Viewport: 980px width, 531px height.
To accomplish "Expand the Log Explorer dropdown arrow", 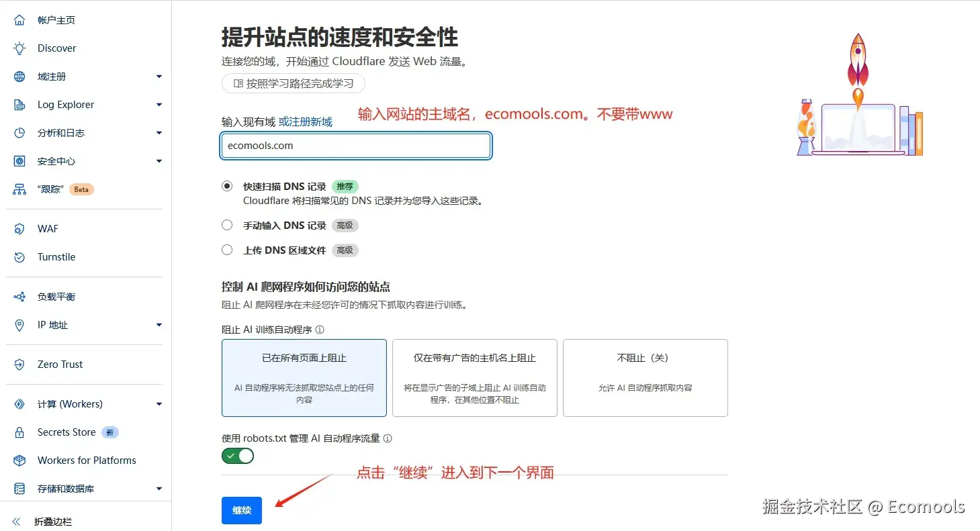I will (x=159, y=105).
